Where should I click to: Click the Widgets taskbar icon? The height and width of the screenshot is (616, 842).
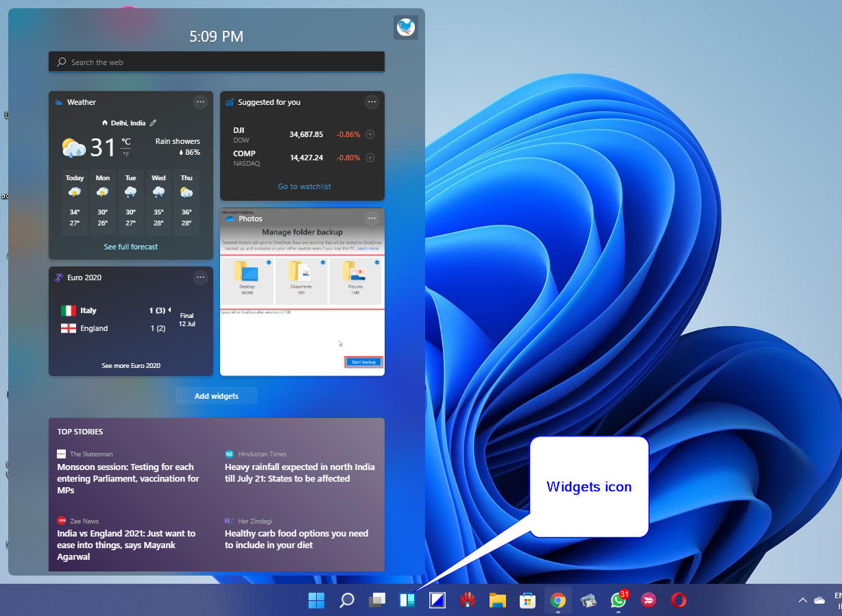coord(407,600)
